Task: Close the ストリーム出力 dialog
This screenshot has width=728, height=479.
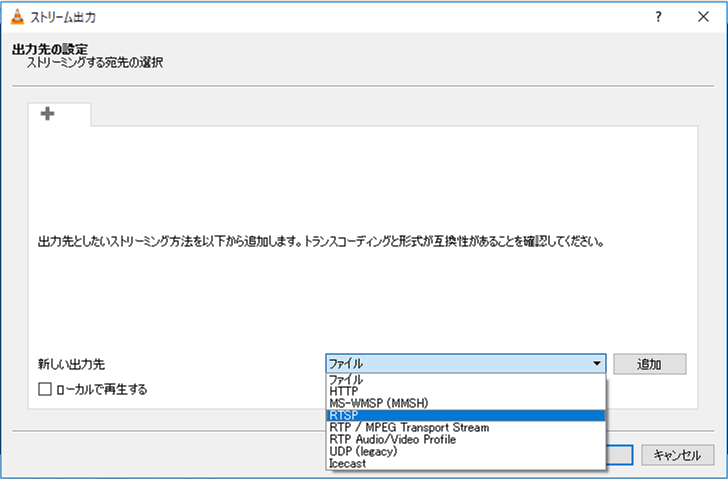Action: (x=703, y=17)
